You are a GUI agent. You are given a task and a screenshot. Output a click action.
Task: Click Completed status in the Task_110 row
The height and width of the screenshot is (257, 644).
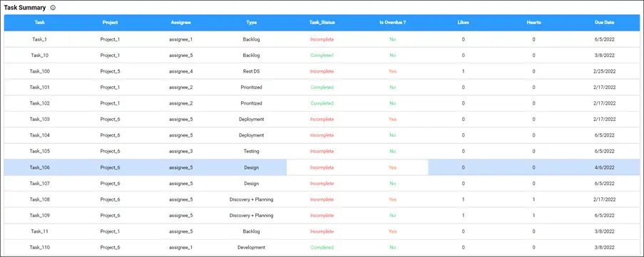click(322, 248)
